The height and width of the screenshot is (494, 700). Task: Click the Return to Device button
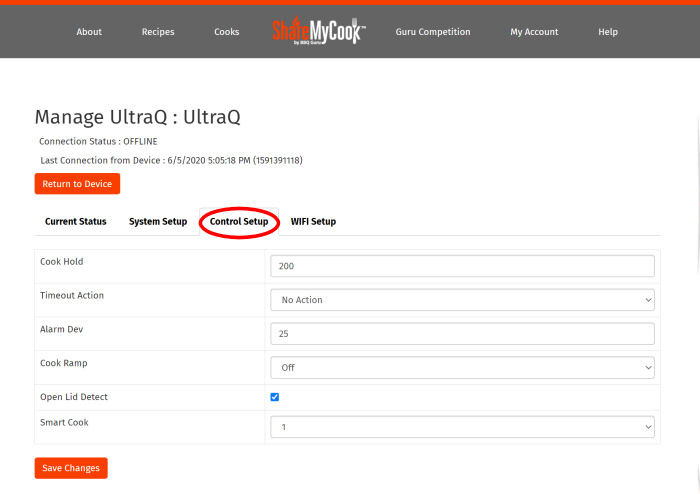(77, 184)
